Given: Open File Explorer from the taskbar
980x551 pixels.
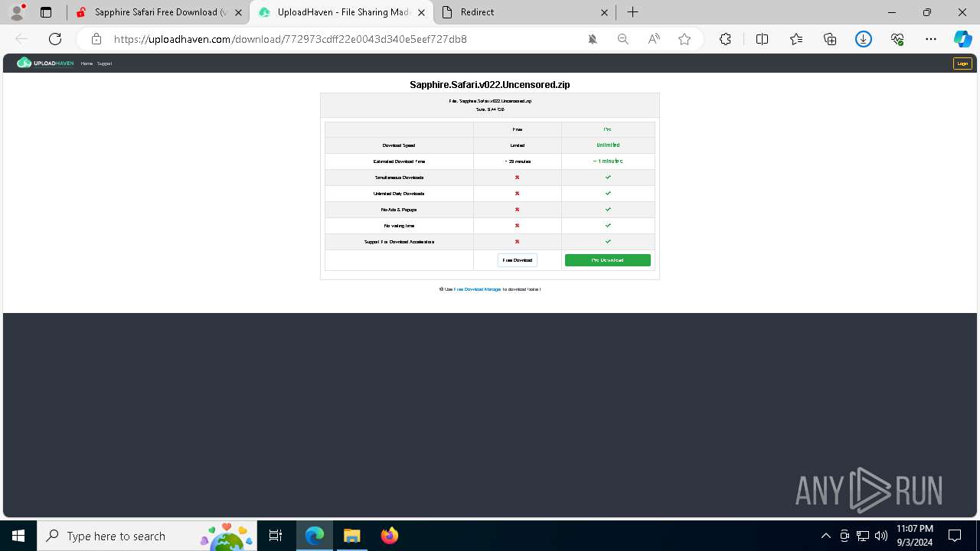Looking at the screenshot, I should pyautogui.click(x=351, y=536).
